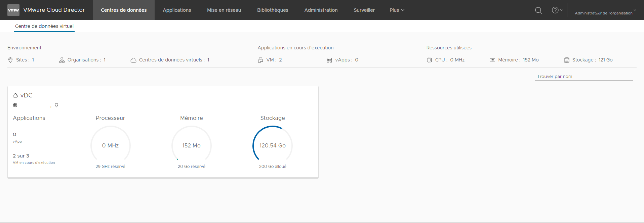Open Bibliothèques section
644x223 pixels.
point(273,10)
